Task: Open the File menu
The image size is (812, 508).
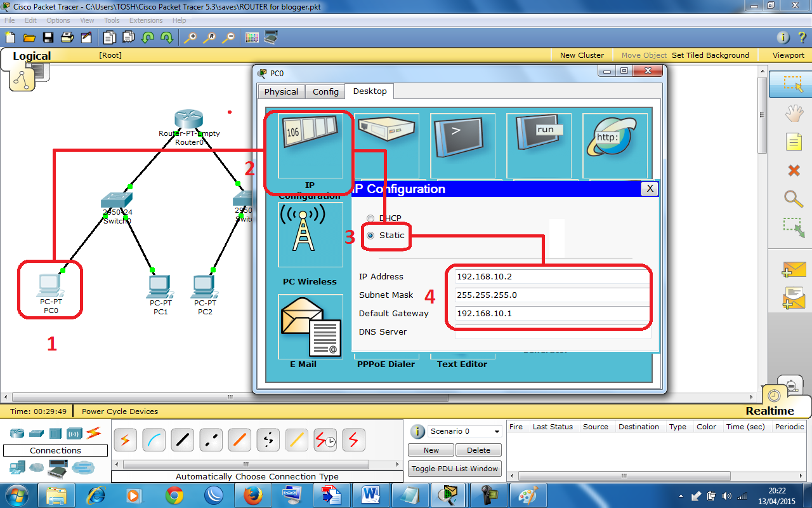Action: [10, 20]
